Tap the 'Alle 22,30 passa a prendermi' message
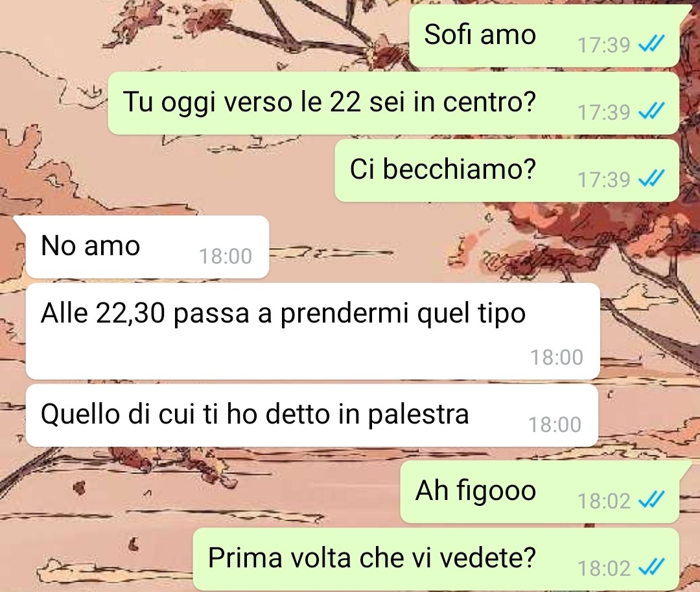 tap(312, 331)
